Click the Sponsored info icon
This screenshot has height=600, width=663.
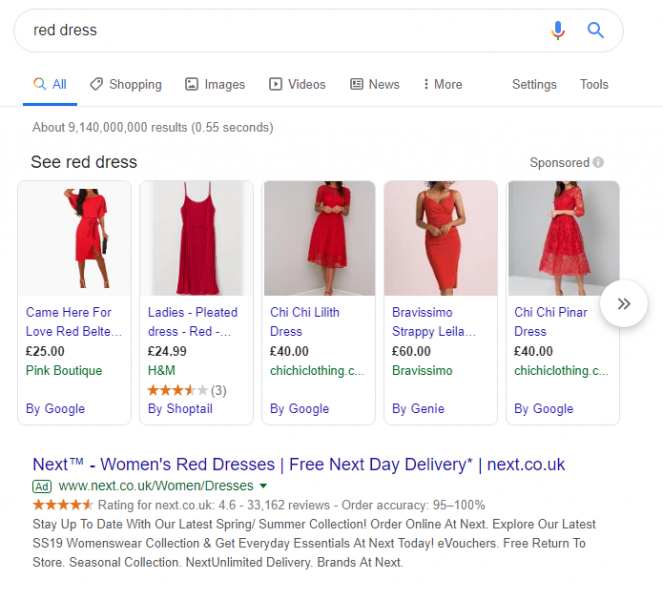(598, 162)
